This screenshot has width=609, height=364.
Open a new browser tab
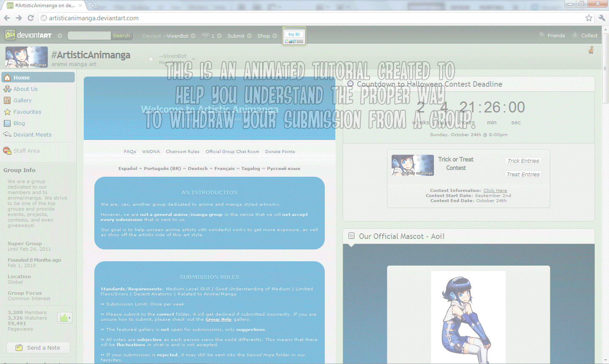coord(92,5)
